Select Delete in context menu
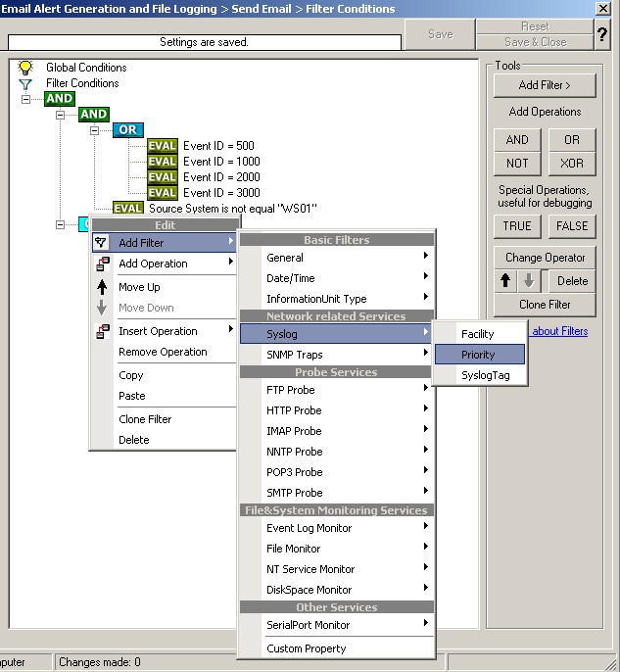Screen dimensions: 620x672 (165, 440)
